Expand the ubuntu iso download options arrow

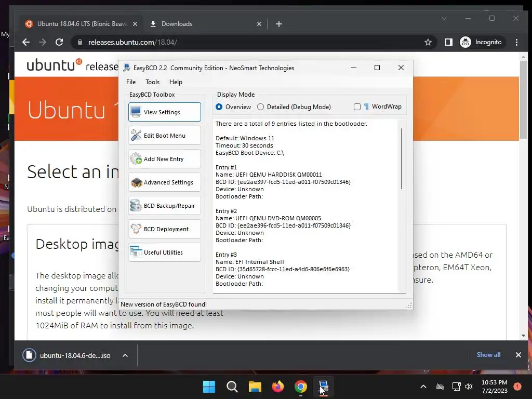coord(125,355)
